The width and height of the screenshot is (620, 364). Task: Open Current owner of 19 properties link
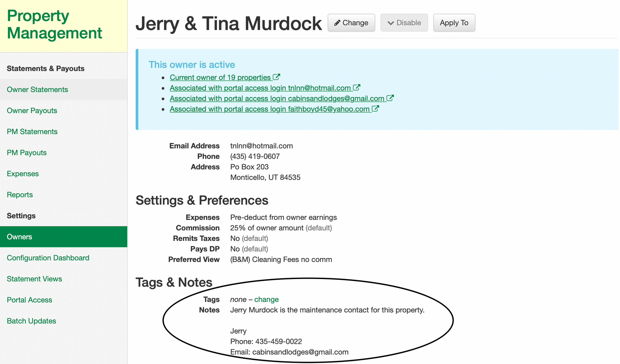pyautogui.click(x=220, y=78)
